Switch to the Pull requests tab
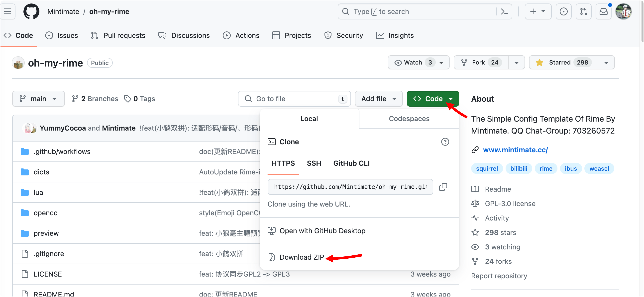The width and height of the screenshot is (644, 297). tap(118, 35)
